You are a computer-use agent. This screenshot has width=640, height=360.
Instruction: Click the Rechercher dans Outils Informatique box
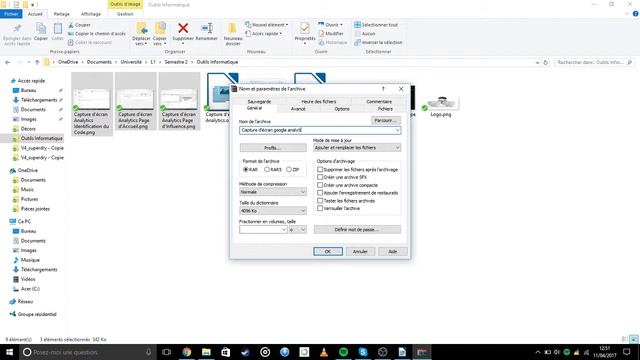coord(593,62)
